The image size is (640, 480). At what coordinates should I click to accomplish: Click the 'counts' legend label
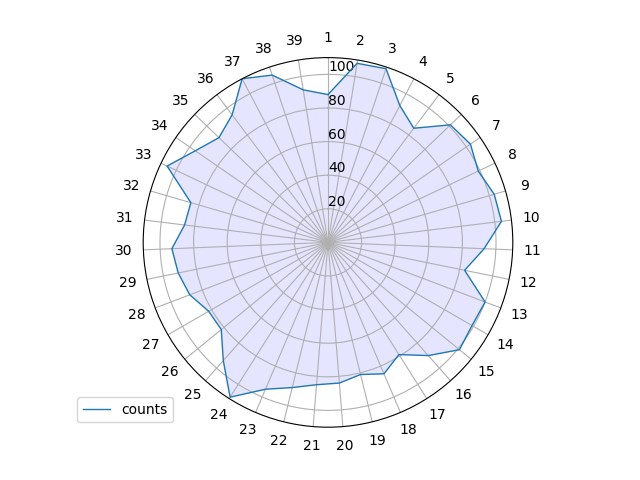(x=144, y=409)
